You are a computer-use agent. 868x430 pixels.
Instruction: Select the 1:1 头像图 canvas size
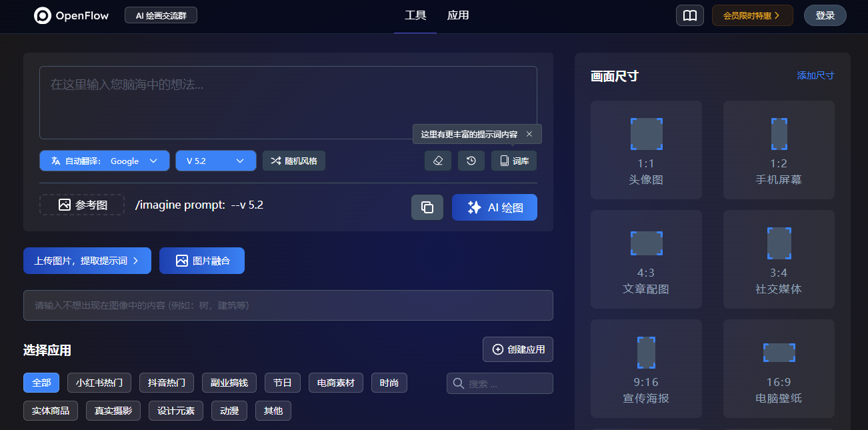646,150
